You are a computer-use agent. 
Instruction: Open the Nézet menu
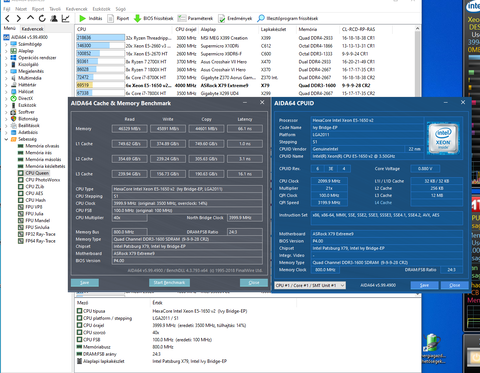click(x=21, y=9)
